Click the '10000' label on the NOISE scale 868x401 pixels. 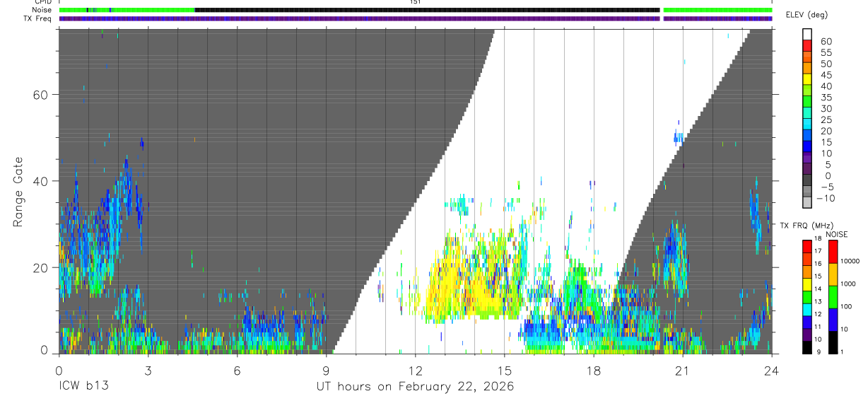[851, 261]
